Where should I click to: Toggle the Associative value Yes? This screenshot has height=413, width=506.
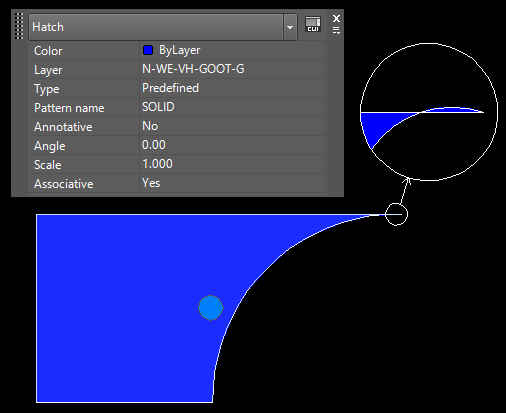(x=151, y=183)
